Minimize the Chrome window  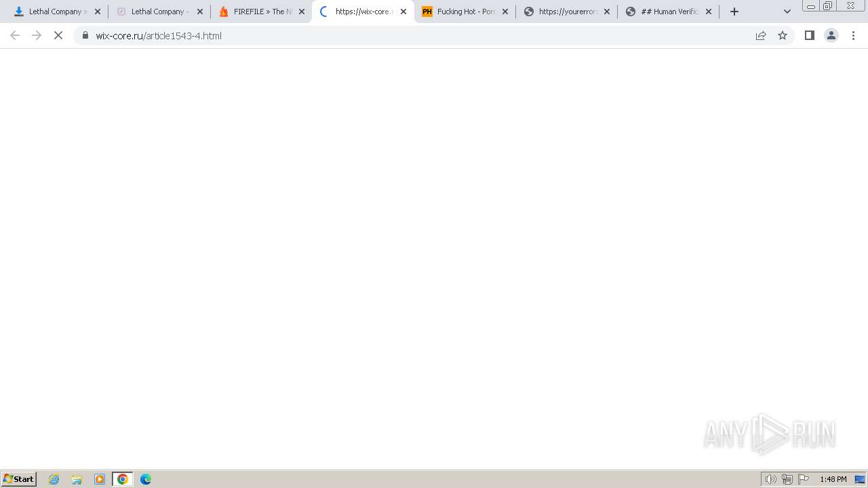coord(811,6)
